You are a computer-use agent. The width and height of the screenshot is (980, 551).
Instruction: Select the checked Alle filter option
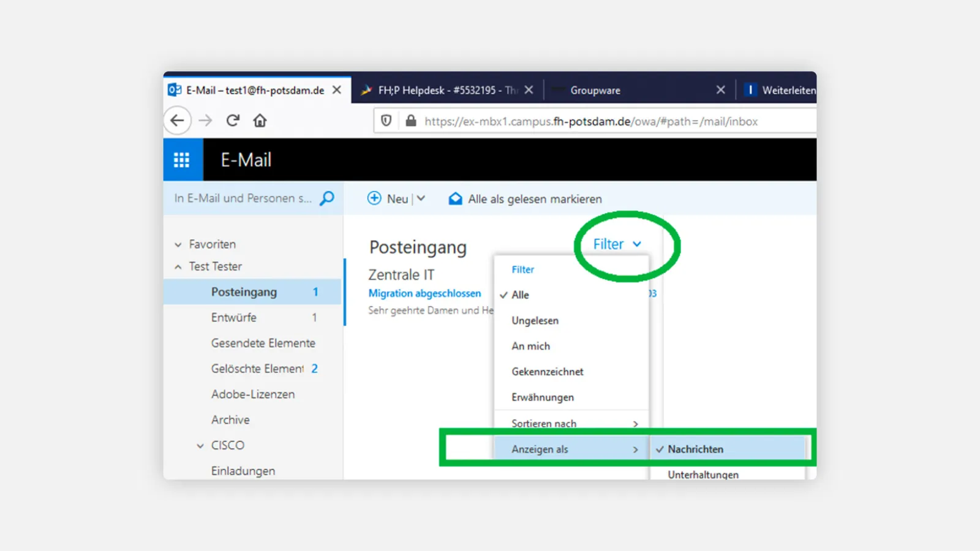pos(520,295)
